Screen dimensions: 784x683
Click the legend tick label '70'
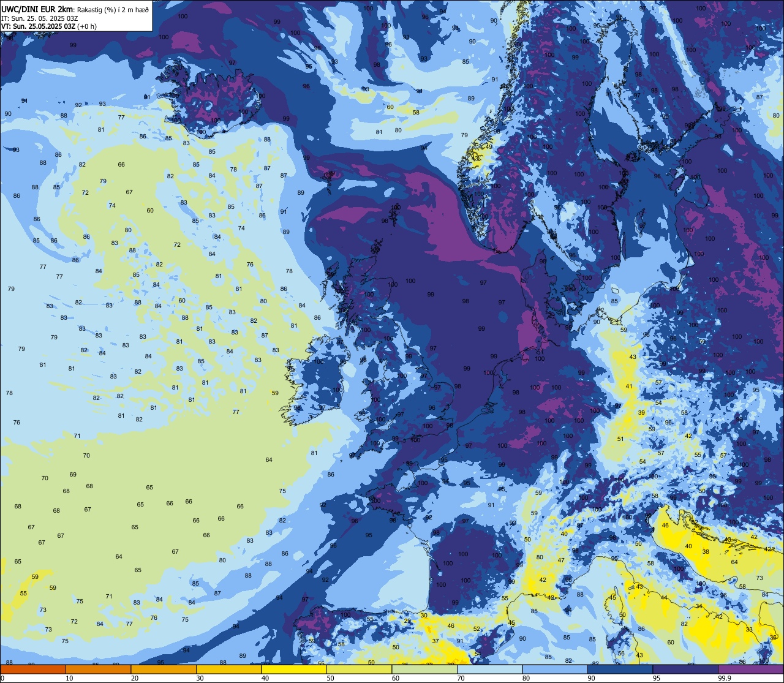tap(461, 678)
